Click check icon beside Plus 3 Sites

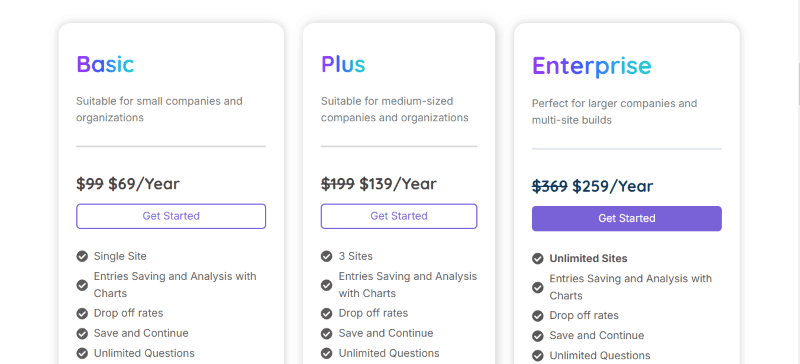pyautogui.click(x=327, y=256)
